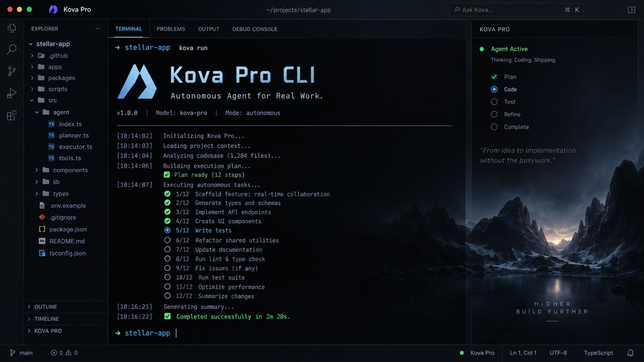Screen dimensions: 644x362
Task: Switch to the PROBLEMS tab
Action: 171,29
